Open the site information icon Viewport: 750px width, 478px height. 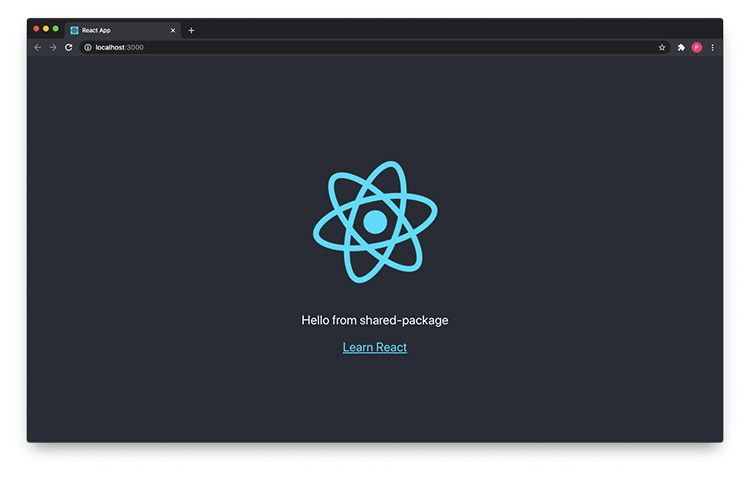click(x=88, y=47)
